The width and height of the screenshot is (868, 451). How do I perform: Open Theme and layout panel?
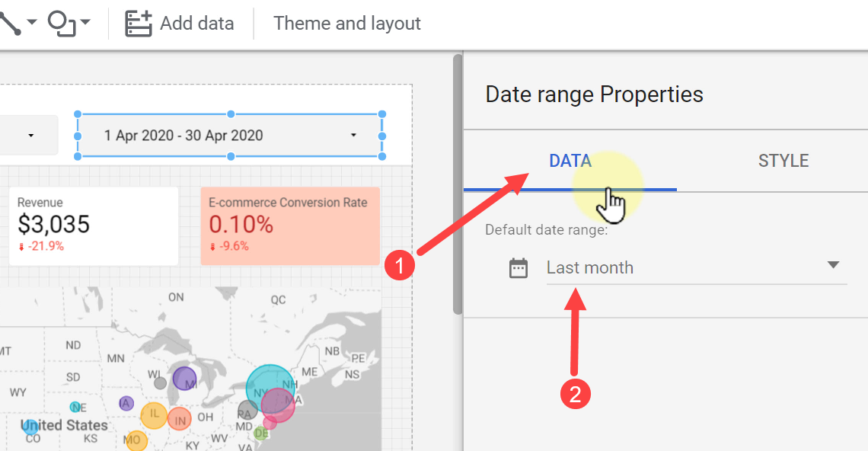tap(347, 24)
